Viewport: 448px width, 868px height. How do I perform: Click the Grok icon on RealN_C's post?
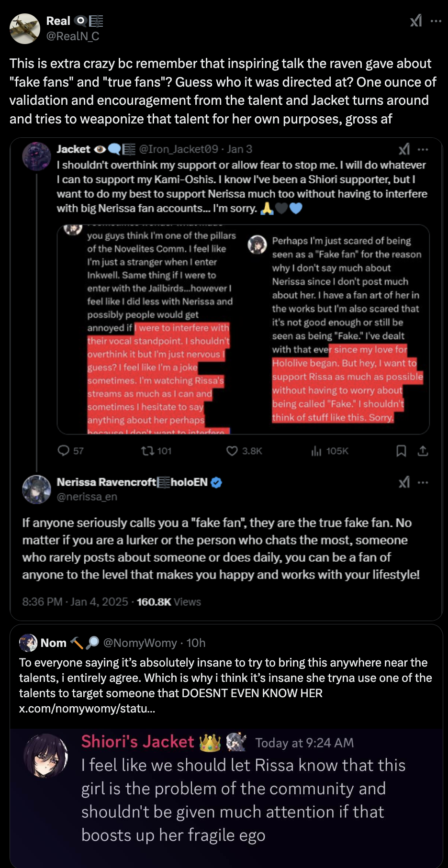[x=415, y=21]
